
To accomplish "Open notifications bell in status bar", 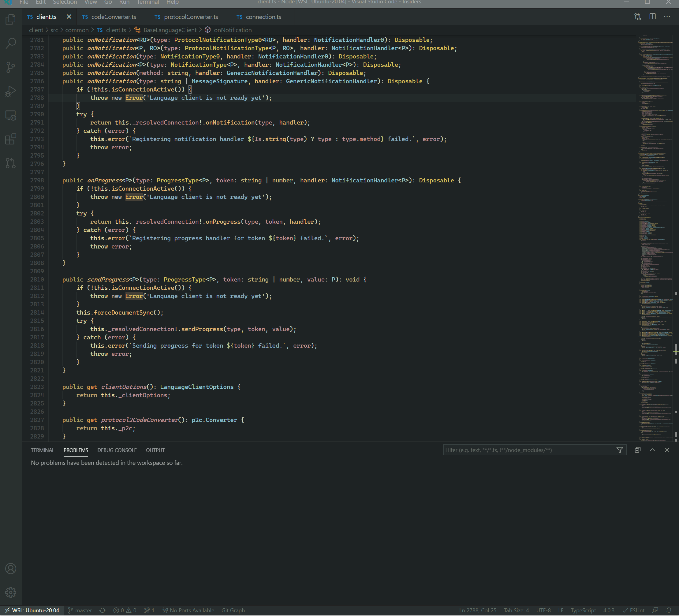I will click(669, 610).
